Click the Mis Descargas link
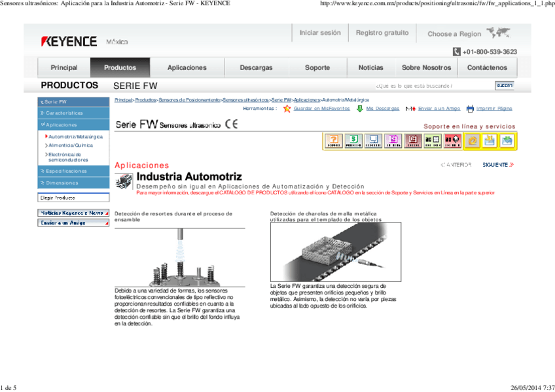This screenshot has width=555, height=392. [383, 109]
